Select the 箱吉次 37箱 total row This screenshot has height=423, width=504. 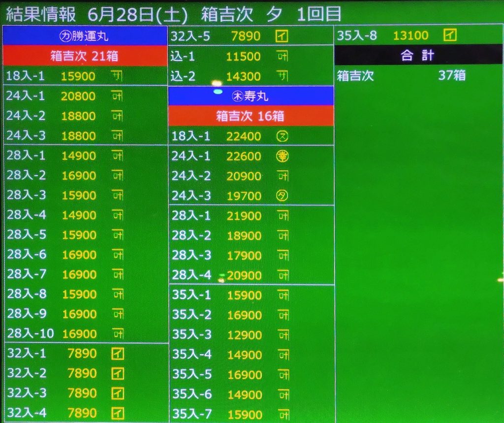click(418, 76)
